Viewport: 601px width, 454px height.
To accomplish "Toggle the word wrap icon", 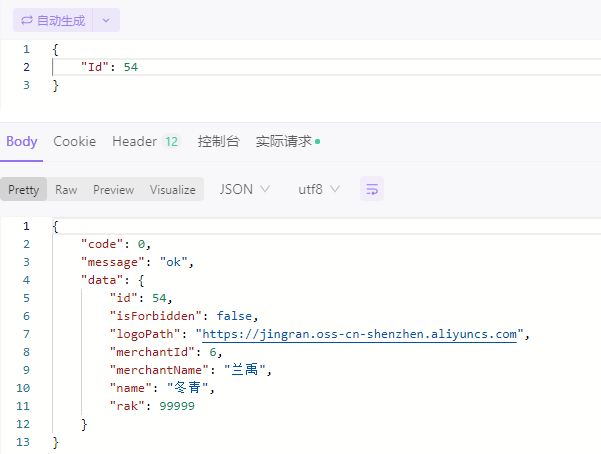I will click(372, 189).
